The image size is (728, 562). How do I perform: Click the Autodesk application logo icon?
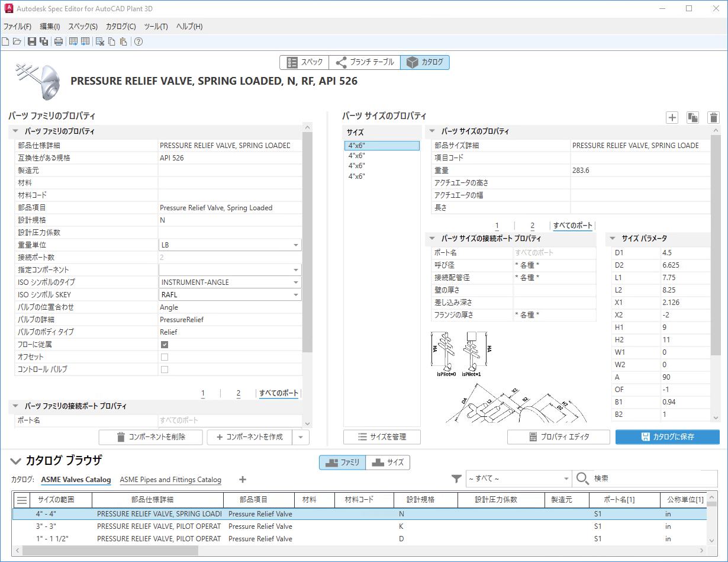click(8, 9)
